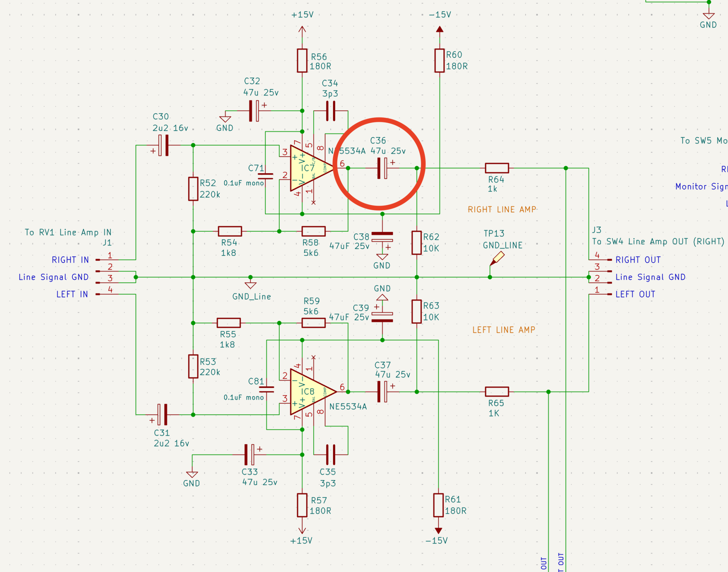Click resistor R64 1k symbol
728x572 pixels.
[497, 168]
